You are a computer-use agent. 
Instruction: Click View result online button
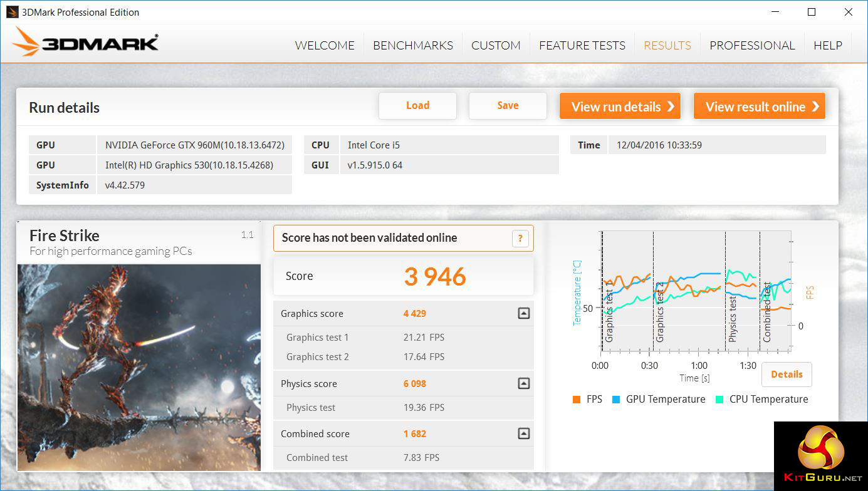[760, 106]
